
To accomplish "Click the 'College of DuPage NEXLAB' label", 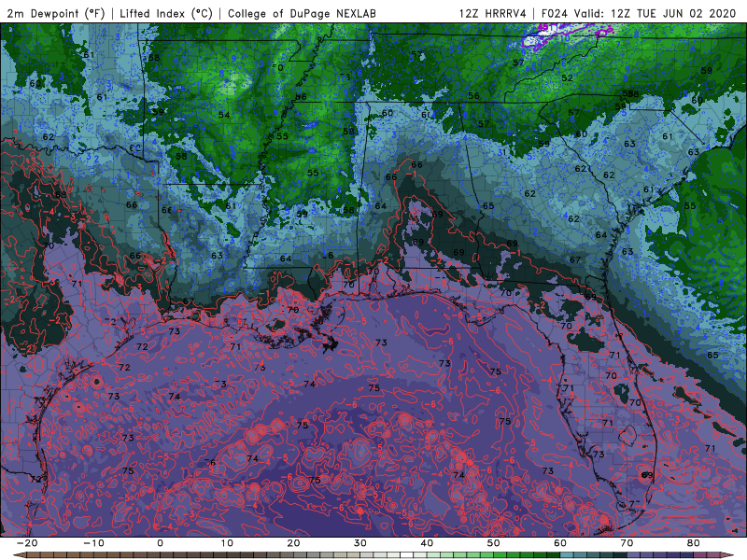I will point(302,13).
